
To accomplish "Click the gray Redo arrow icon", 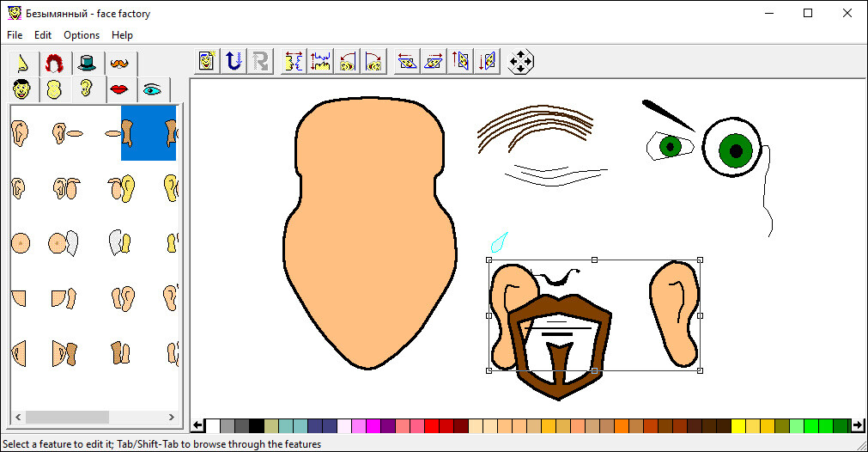I will [x=260, y=61].
